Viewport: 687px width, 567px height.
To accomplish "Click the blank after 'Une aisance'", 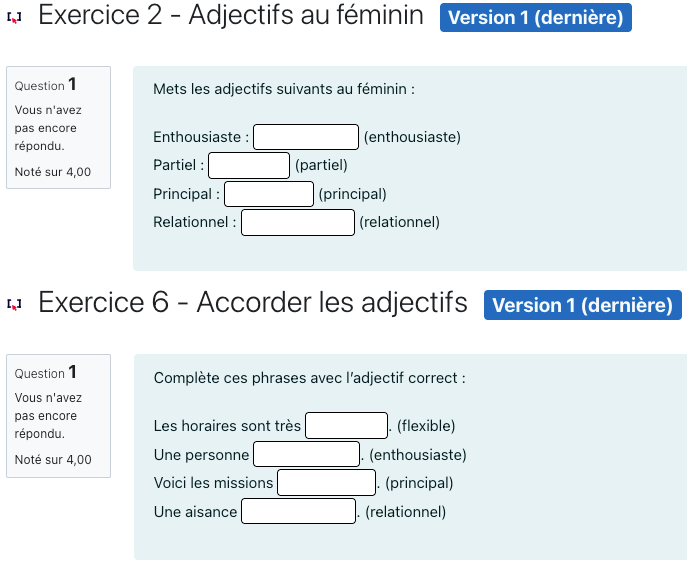I will click(298, 512).
